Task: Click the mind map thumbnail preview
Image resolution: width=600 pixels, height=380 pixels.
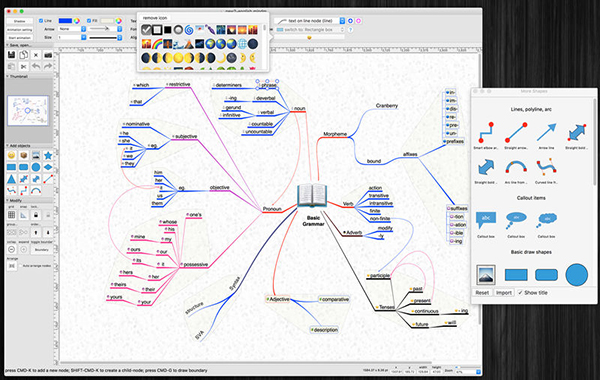Action: pyautogui.click(x=28, y=111)
